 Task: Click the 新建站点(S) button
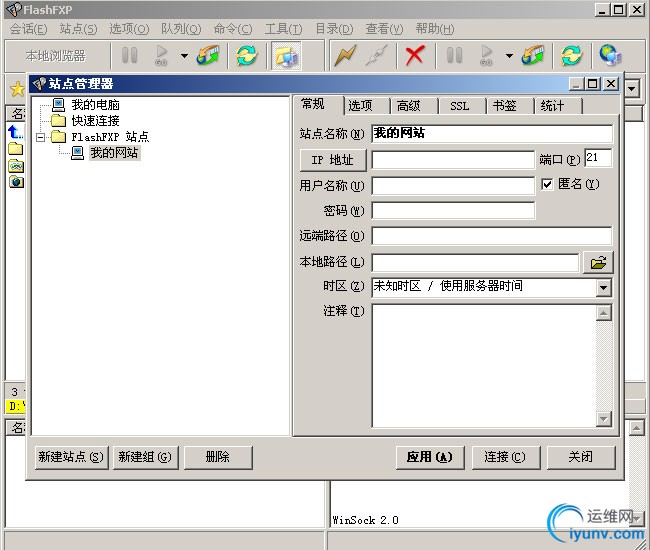[x=71, y=457]
